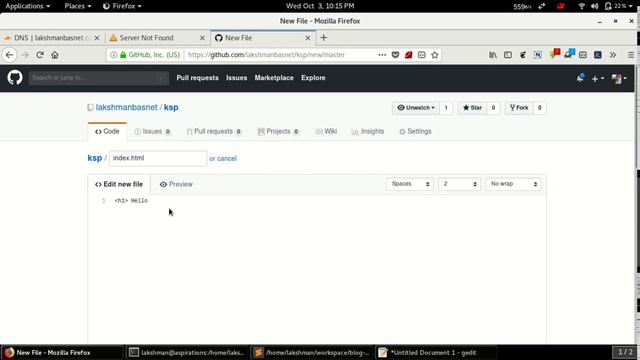Switch to the DNS lakshmanbasnet browser tab
Image resolution: width=640 pixels, height=360 pixels.
pyautogui.click(x=52, y=38)
